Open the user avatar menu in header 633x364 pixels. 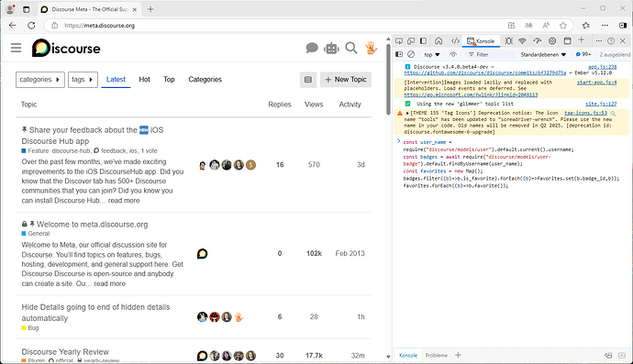click(371, 48)
